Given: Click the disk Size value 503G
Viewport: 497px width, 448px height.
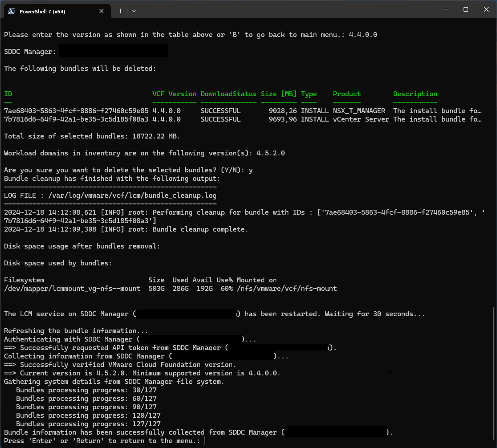Looking at the screenshot, I should tap(156, 289).
